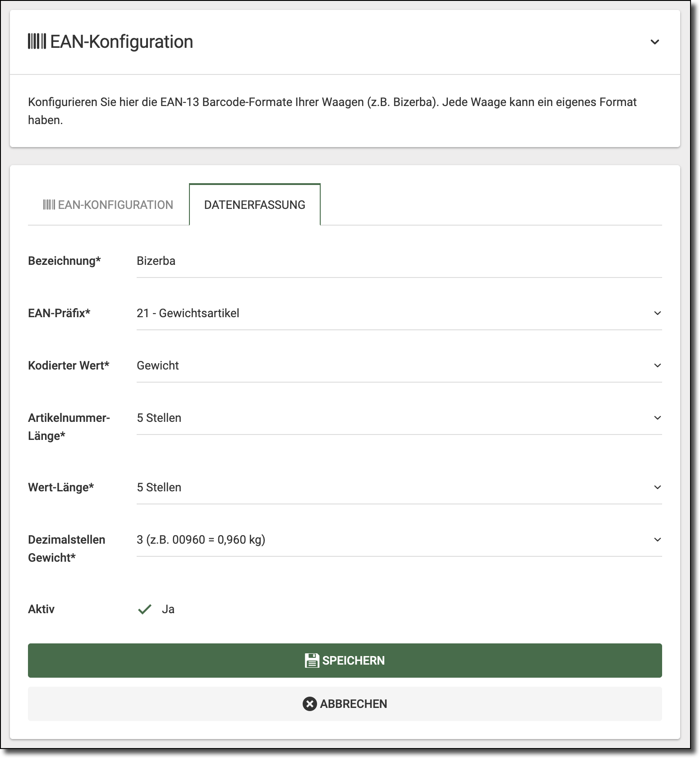700x758 pixels.
Task: Open the EAN-Präfix dropdown
Action: click(x=399, y=314)
